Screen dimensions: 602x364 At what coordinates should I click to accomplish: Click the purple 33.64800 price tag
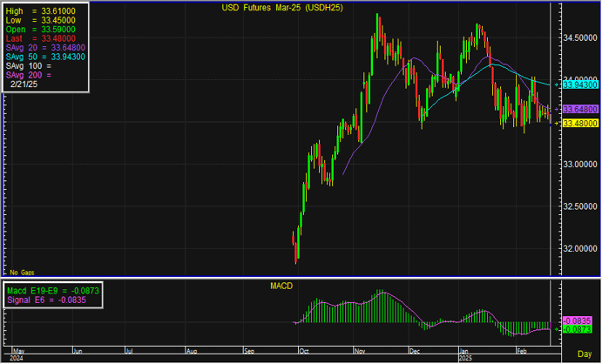click(x=579, y=109)
